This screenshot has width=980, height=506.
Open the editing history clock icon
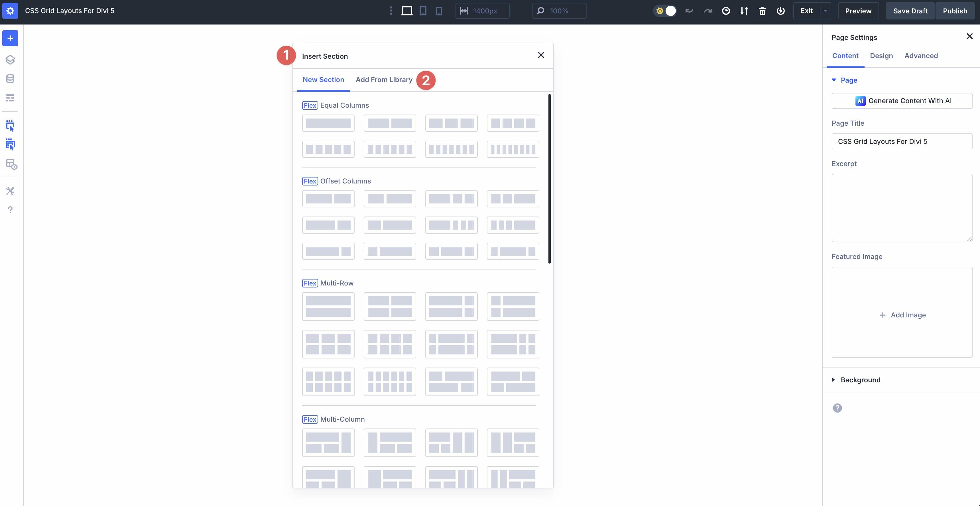pos(726,11)
